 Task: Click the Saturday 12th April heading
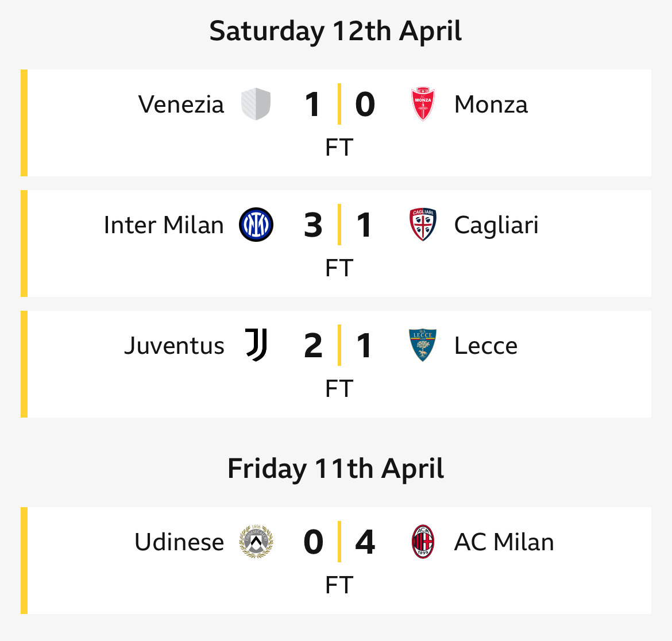[335, 32]
